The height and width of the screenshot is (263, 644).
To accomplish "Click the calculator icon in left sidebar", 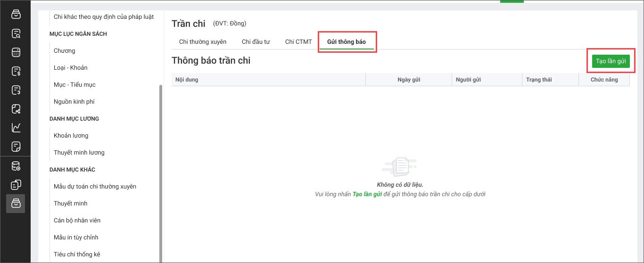I will [x=16, y=52].
